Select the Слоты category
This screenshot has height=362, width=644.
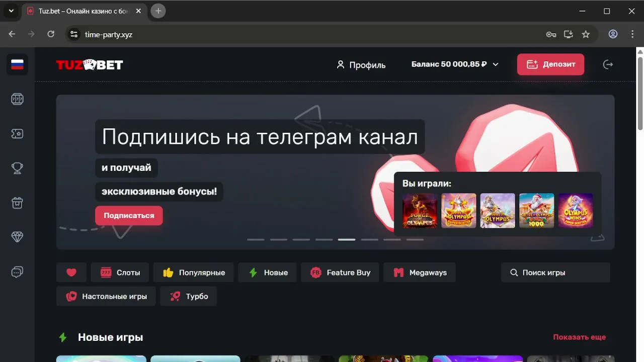pos(120,273)
